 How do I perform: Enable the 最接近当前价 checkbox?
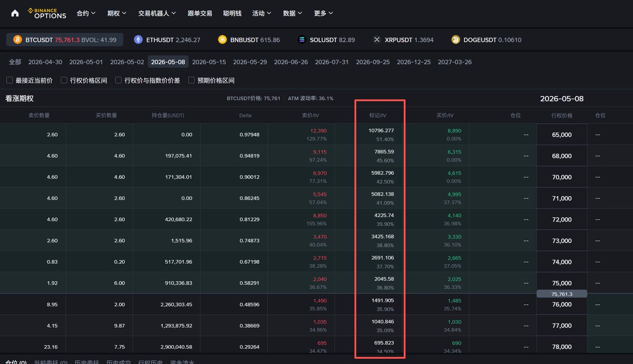pyautogui.click(x=9, y=80)
